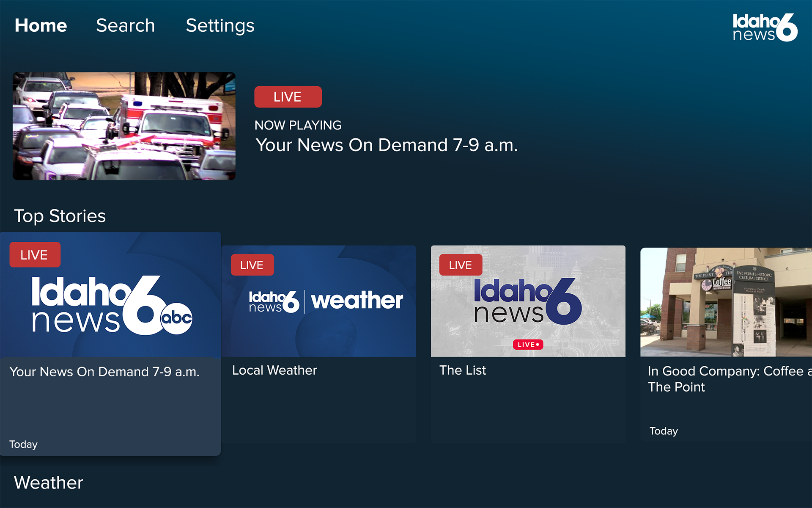Open the Idaho News 6 abc live card
The width and height of the screenshot is (812, 508).
(110, 295)
